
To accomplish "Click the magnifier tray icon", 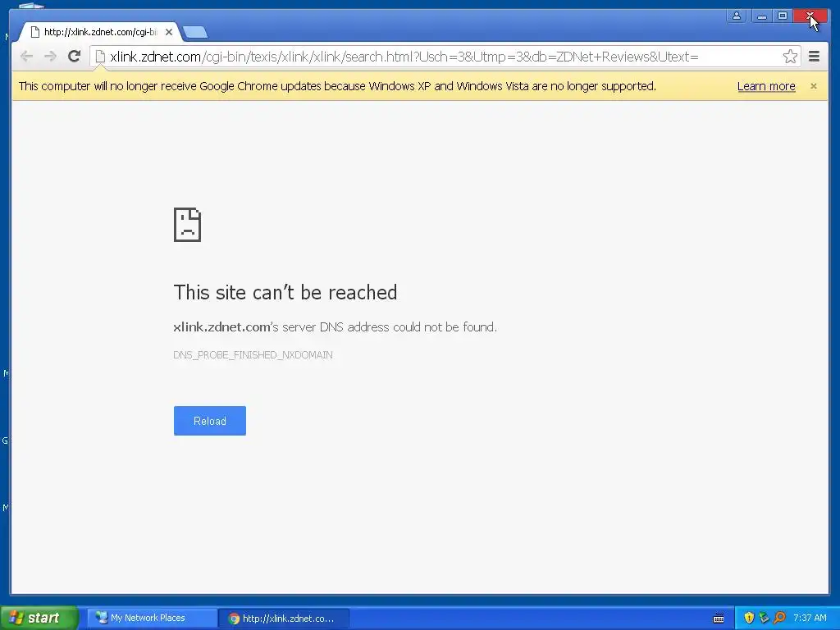I will (779, 619).
